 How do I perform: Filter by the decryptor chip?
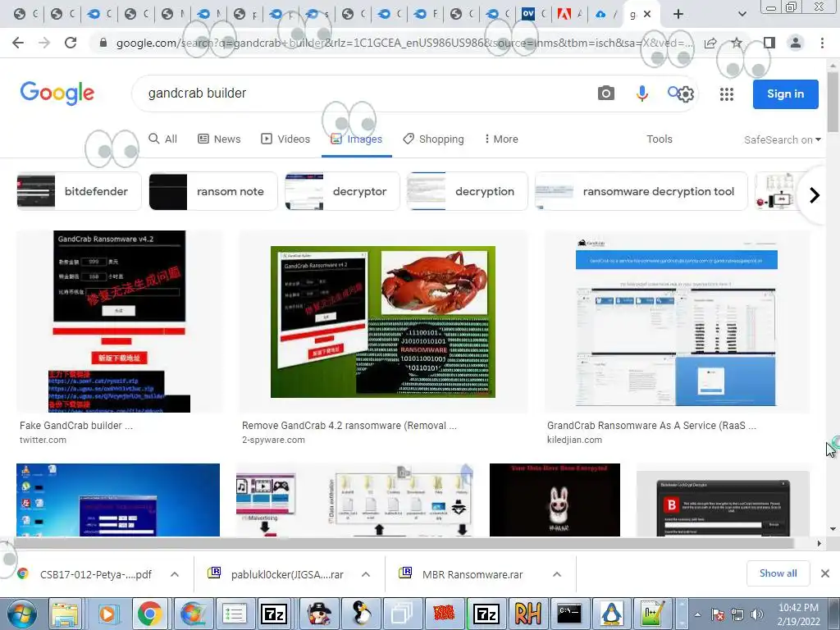[342, 191]
